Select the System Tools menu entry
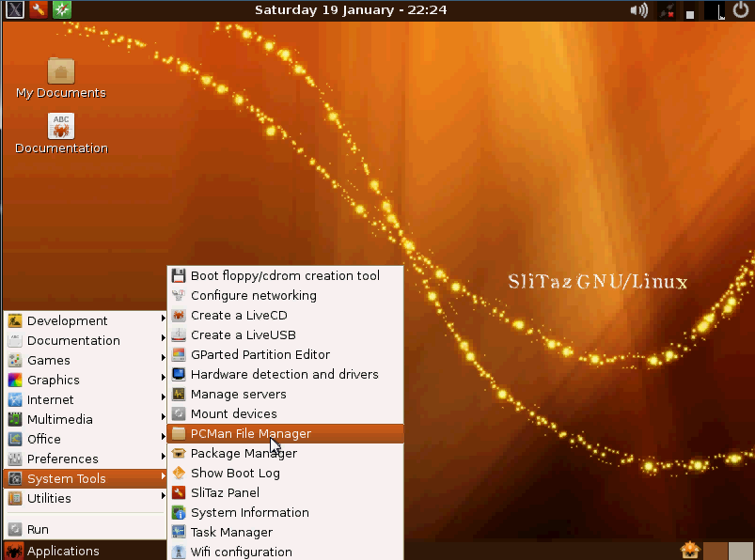Screen dimensions: 755x560 [86, 478]
